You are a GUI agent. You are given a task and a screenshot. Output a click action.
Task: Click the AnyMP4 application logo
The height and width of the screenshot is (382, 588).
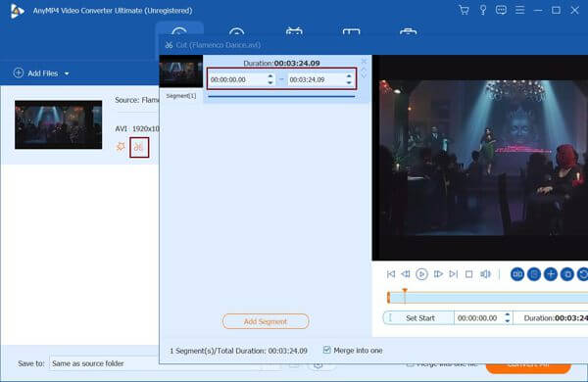(x=18, y=11)
